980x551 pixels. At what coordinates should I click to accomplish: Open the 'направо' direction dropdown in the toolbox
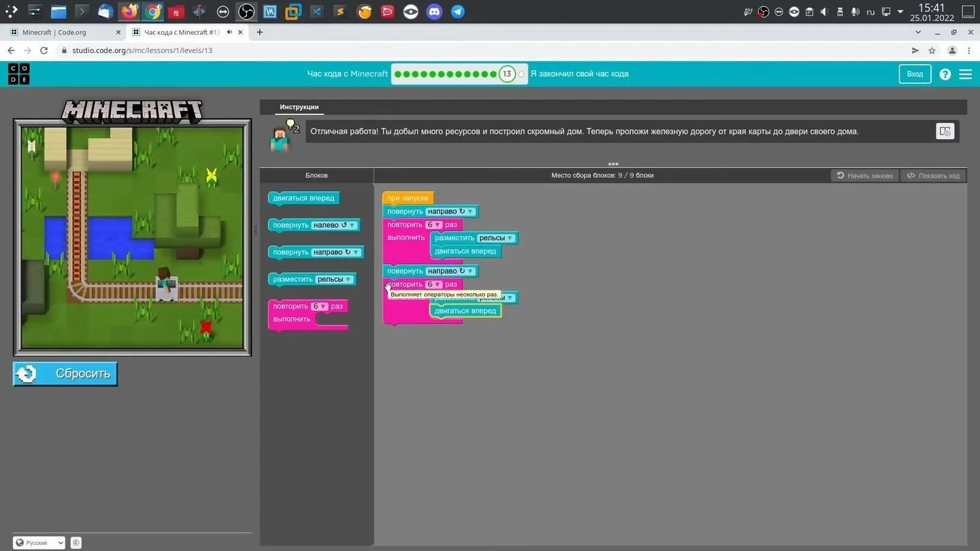pyautogui.click(x=336, y=252)
